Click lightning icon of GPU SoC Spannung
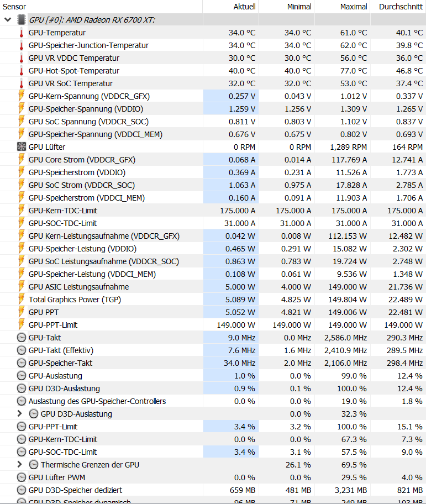This screenshot has width=426, height=504. pyautogui.click(x=21, y=122)
